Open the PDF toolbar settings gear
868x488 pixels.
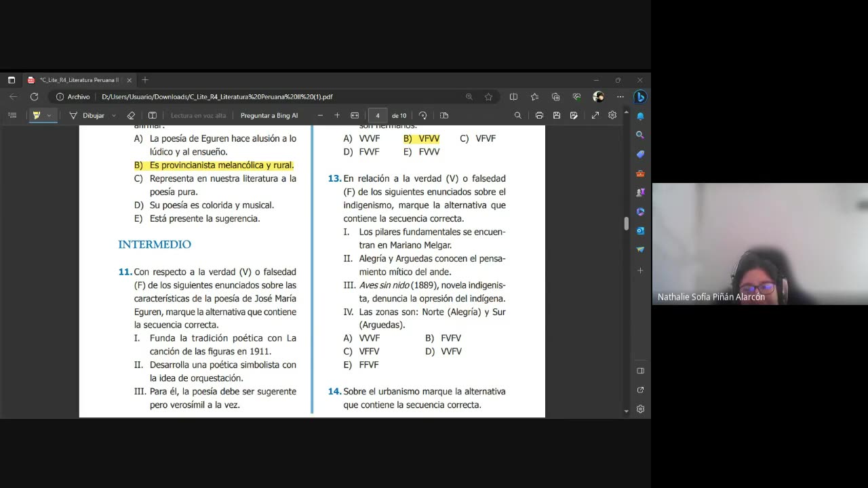(x=612, y=115)
